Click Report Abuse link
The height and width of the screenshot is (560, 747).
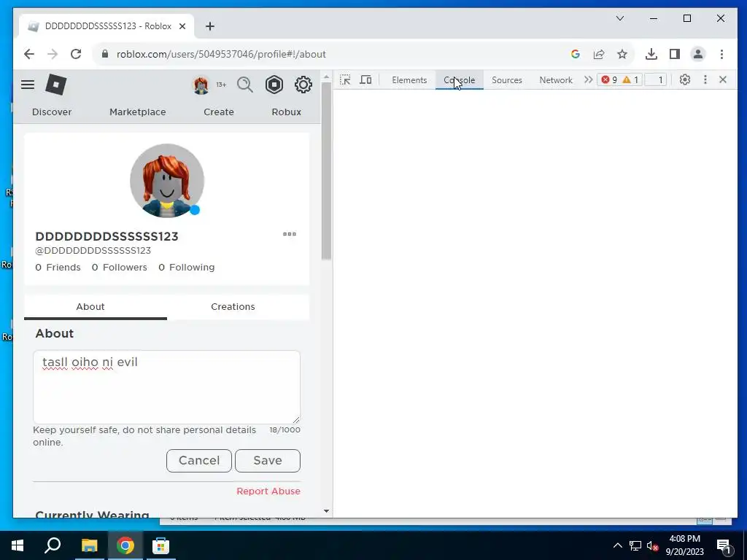pyautogui.click(x=268, y=491)
